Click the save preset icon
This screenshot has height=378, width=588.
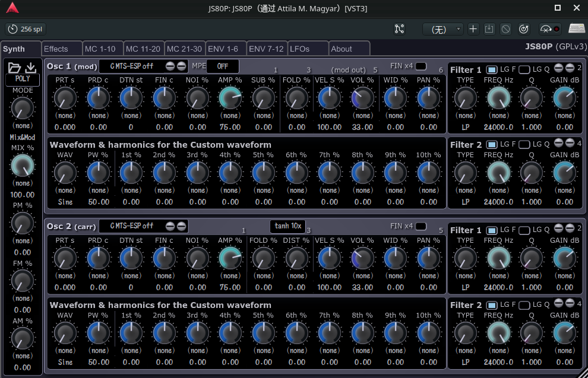click(x=489, y=29)
